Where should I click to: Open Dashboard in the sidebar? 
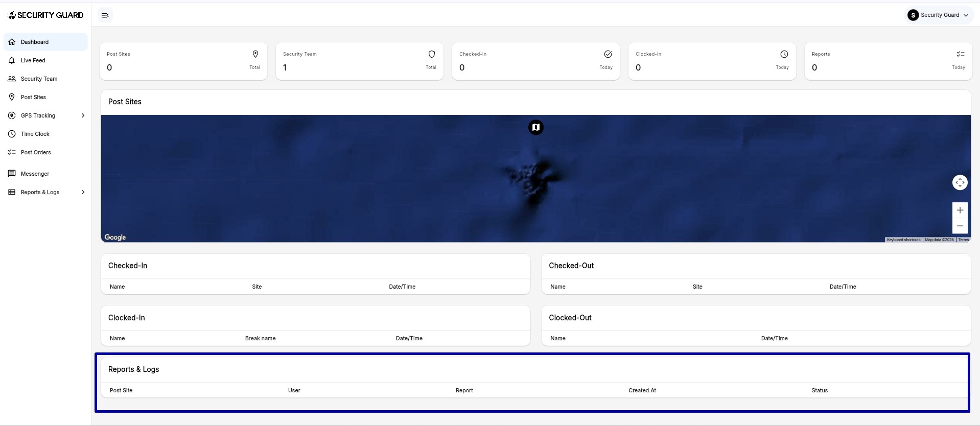(45, 42)
